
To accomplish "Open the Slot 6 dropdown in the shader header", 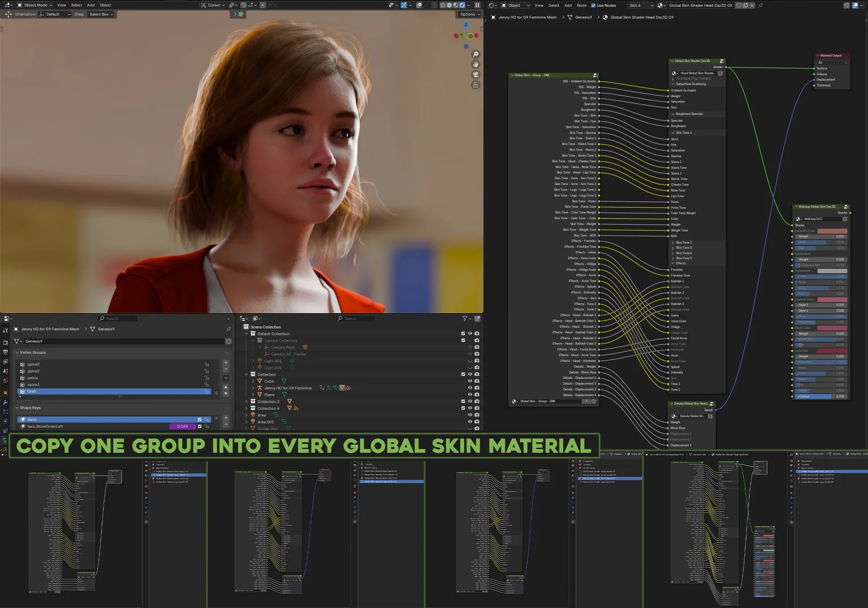I will pos(641,5).
